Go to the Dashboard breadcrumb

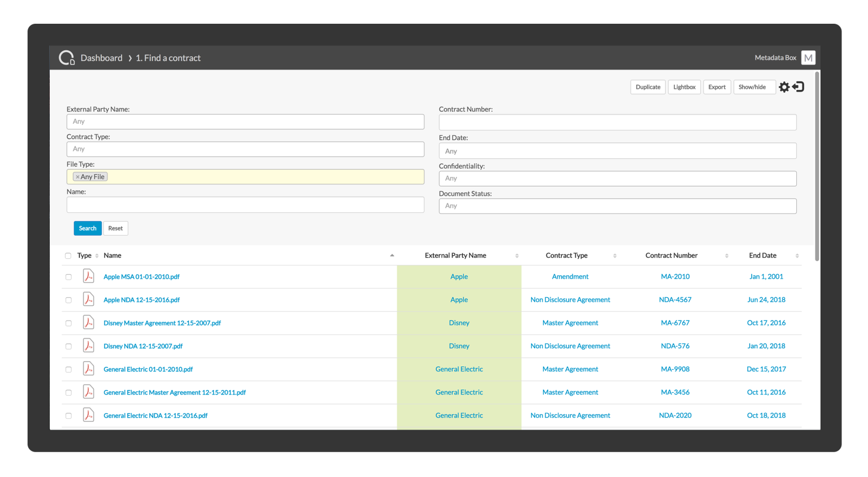(x=102, y=57)
